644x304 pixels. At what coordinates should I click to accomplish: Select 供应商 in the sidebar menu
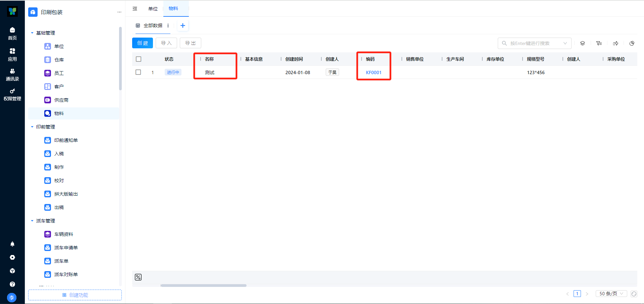(61, 100)
